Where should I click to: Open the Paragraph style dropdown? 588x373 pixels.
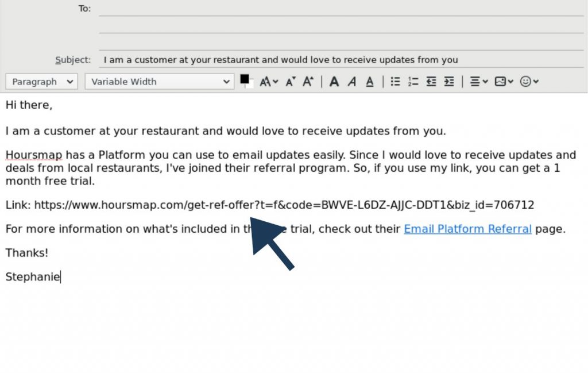tap(41, 82)
